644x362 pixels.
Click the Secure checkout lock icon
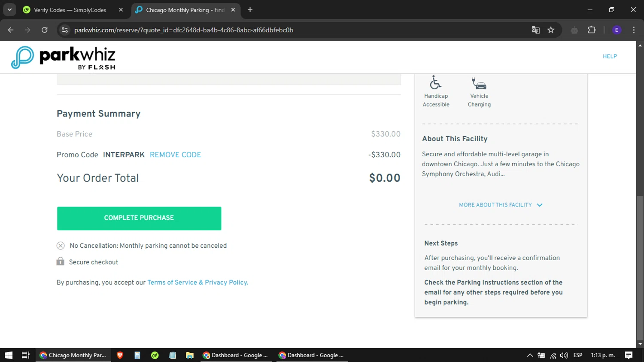(60, 262)
